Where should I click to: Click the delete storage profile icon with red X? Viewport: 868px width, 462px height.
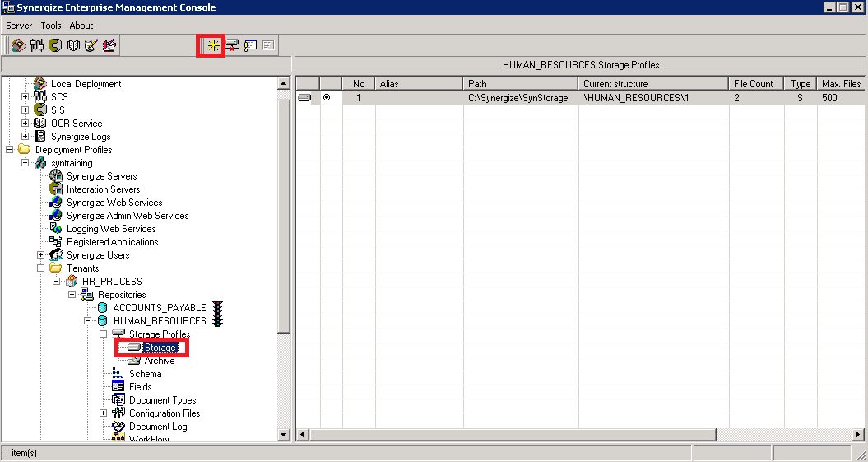232,45
